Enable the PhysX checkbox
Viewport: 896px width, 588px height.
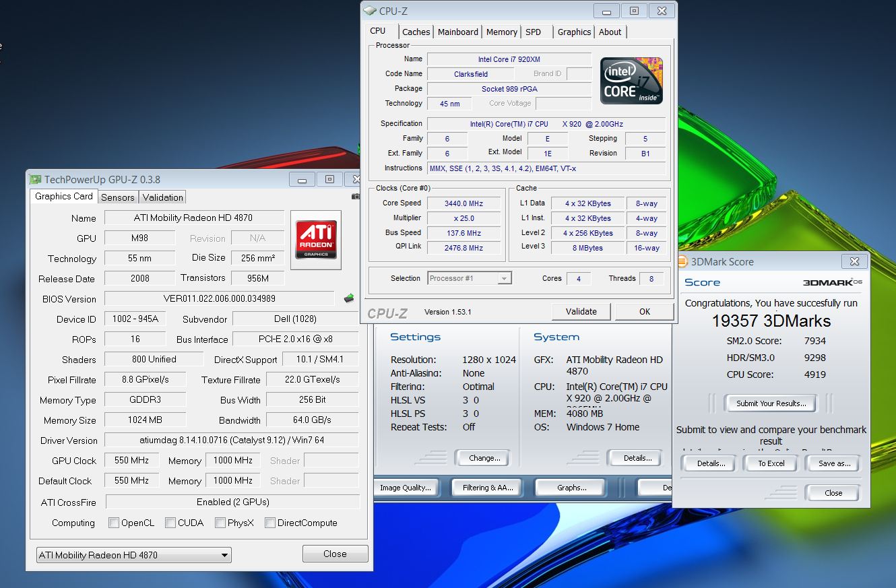(220, 523)
